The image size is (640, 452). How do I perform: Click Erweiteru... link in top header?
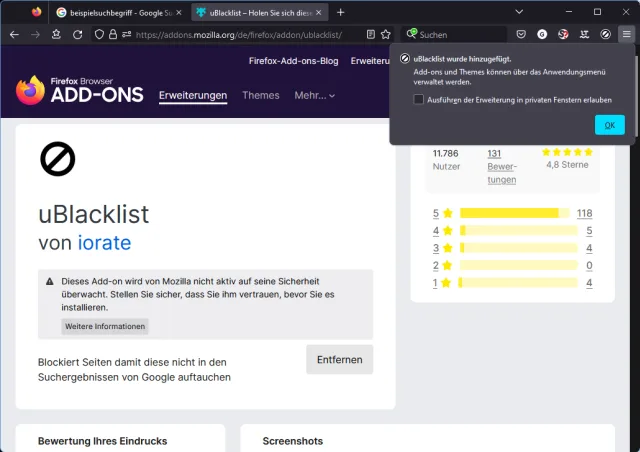click(x=370, y=61)
